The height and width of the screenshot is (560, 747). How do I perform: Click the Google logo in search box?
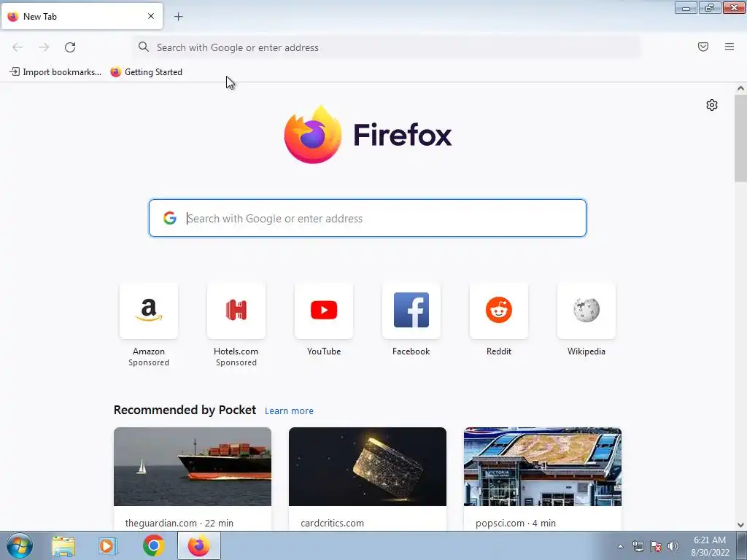(169, 218)
